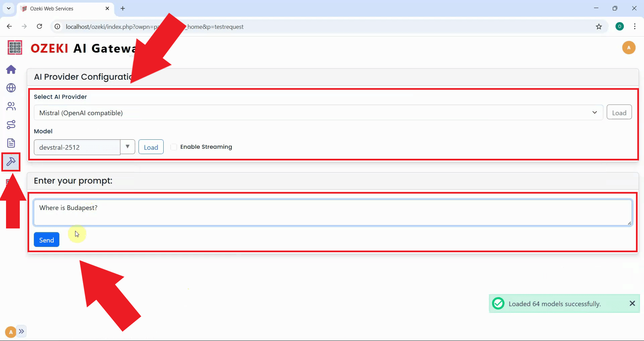644x341 pixels.
Task: Select the routes icon in sidebar
Action: coord(11,125)
